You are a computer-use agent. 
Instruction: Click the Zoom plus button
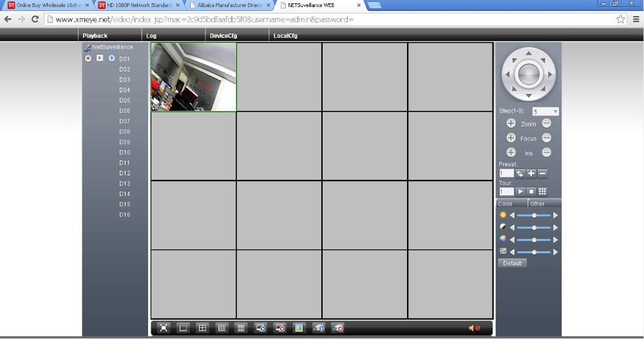511,123
